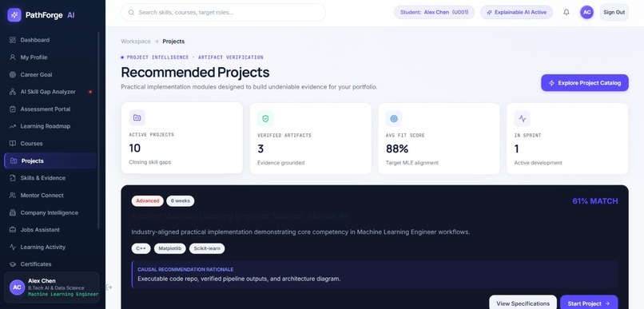Collapse the sidebar using the arrow icon
The width and height of the screenshot is (644, 309).
(109, 287)
